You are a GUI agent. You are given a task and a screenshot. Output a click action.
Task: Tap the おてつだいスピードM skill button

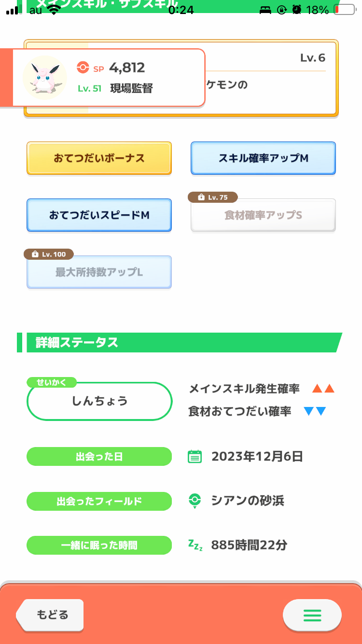[99, 215]
